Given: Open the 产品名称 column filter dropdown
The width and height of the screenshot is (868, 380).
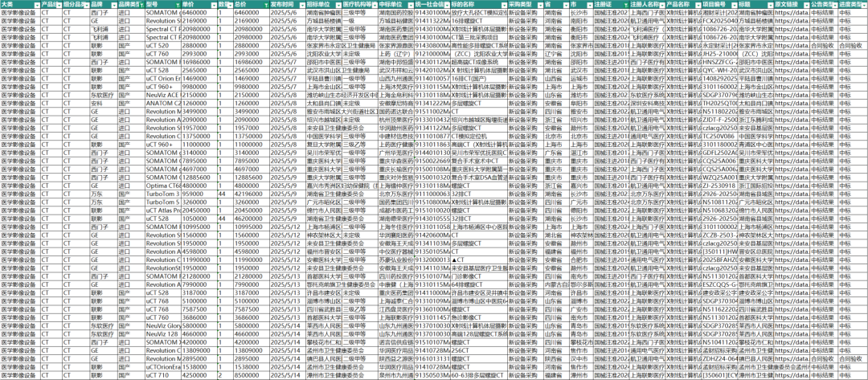Looking at the screenshot, I should [698, 4].
